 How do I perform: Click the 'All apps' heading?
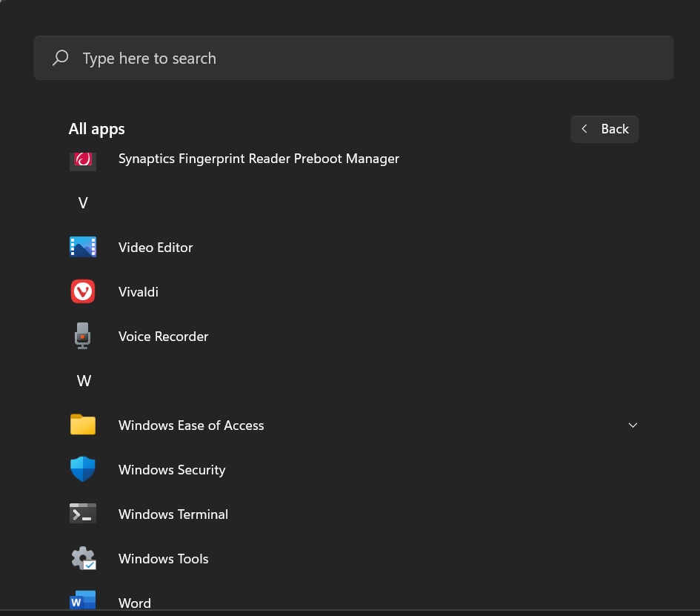[x=96, y=129]
